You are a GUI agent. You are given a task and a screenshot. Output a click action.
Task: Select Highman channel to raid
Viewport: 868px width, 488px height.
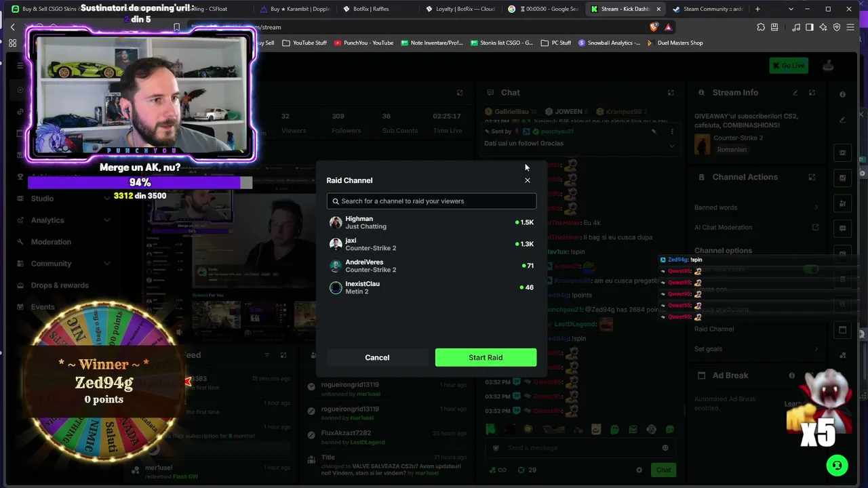coord(431,222)
